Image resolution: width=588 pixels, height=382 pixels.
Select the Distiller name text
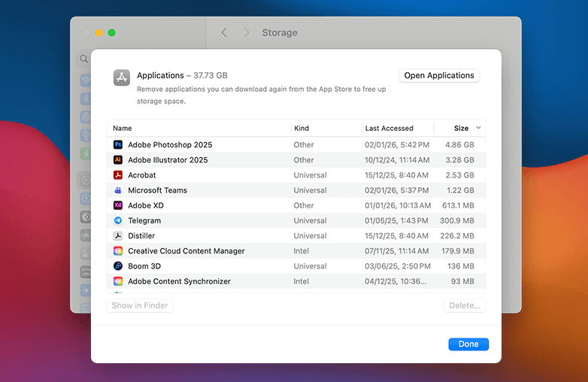[141, 236]
